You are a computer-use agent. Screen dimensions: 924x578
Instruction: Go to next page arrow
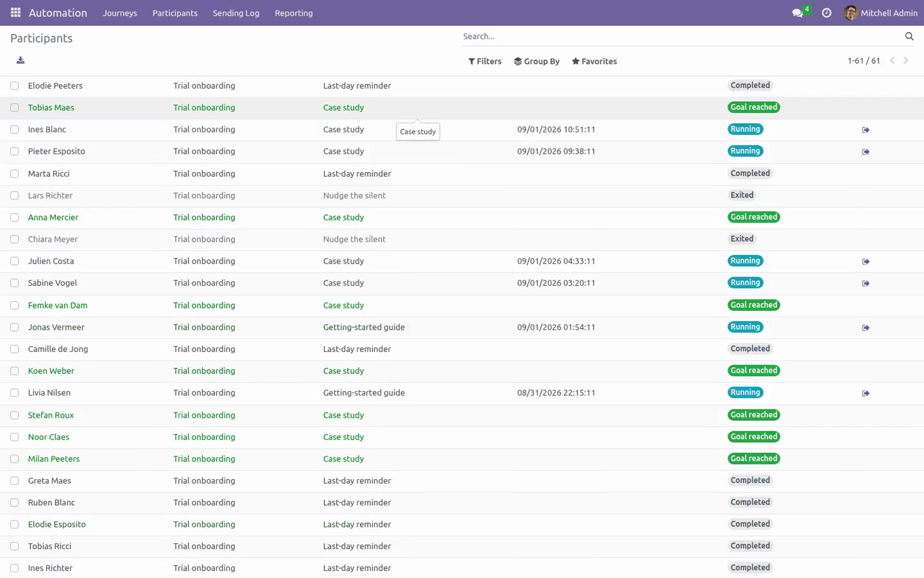pos(906,61)
